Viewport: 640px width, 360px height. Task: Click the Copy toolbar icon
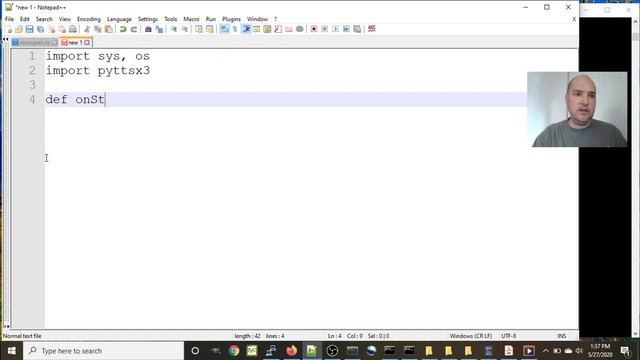pyautogui.click(x=98, y=29)
